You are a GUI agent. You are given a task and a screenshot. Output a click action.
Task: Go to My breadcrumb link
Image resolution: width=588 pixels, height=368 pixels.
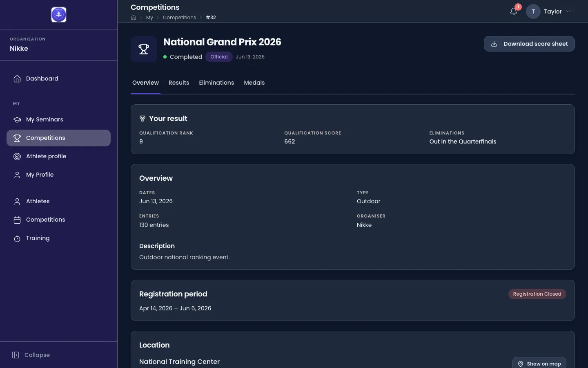149,18
